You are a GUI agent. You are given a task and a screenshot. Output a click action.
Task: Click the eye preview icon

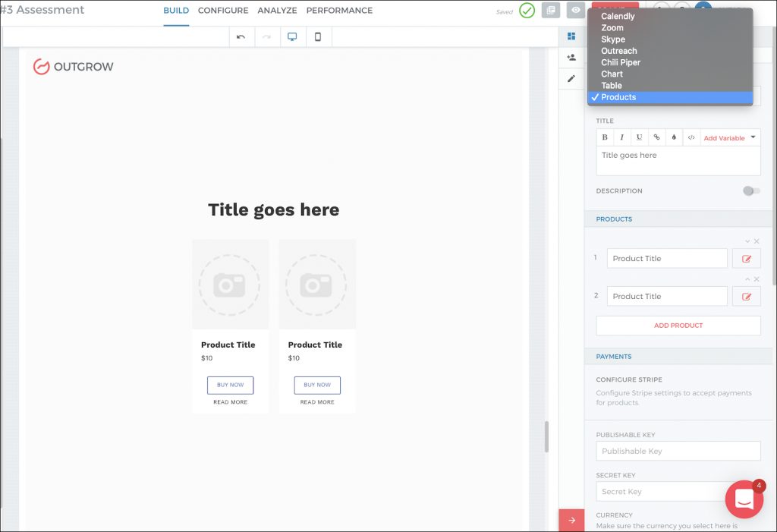(576, 11)
